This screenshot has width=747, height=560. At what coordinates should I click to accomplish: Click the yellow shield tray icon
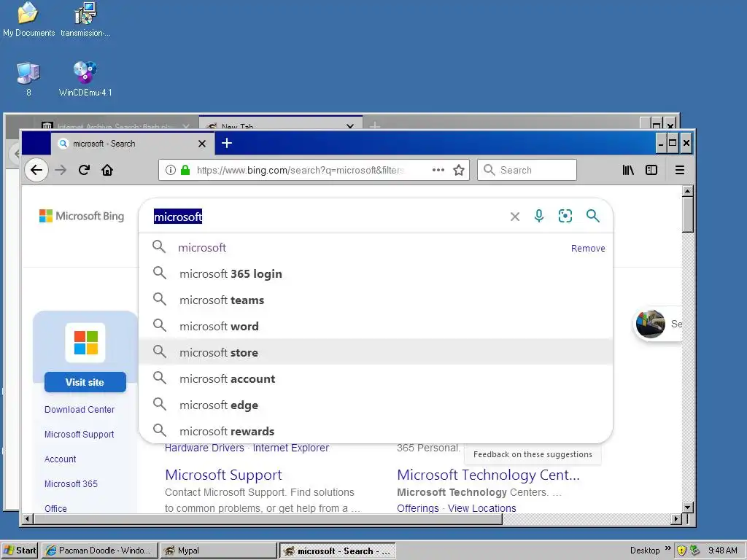(x=681, y=551)
